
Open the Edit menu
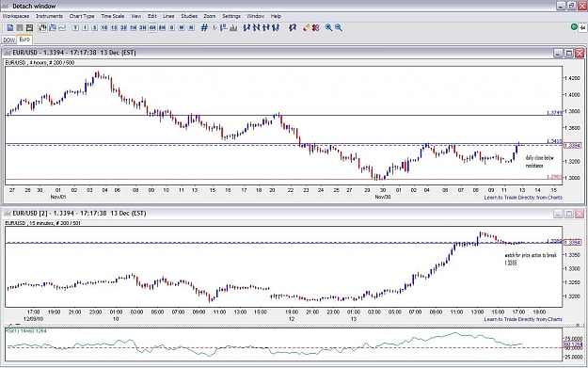coord(151,16)
